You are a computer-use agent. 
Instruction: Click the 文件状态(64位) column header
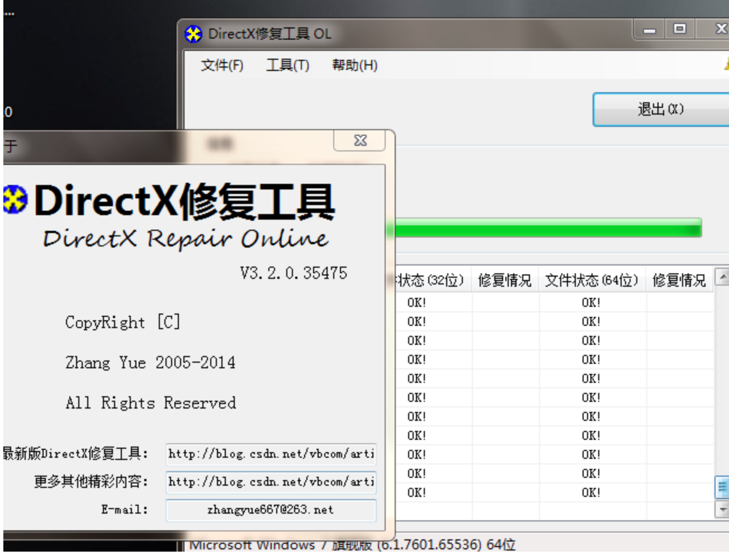coord(593,280)
